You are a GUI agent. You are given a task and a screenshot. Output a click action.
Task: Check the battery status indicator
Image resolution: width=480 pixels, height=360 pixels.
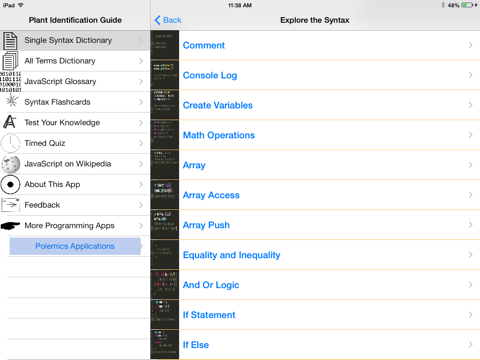click(467, 5)
